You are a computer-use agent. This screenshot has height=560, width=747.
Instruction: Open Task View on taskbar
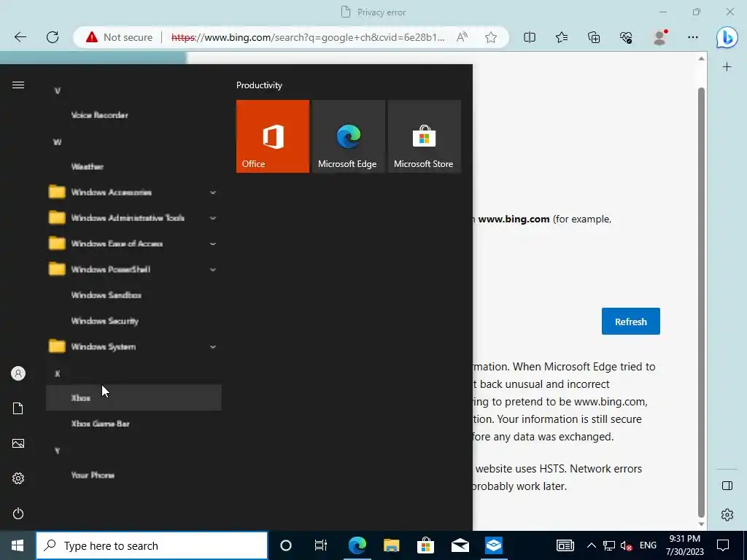point(321,545)
